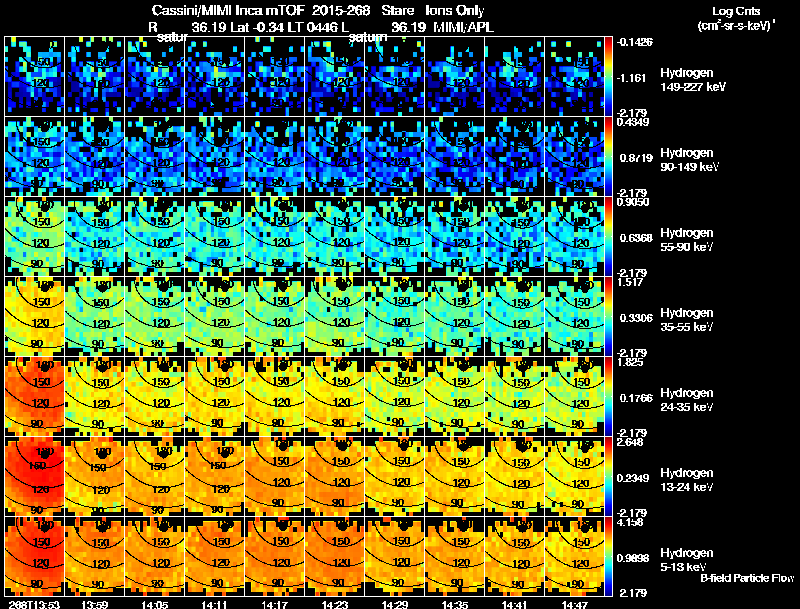
Task: Click the color bar for Hydrogen 5-13 keV
Action: 610,555
